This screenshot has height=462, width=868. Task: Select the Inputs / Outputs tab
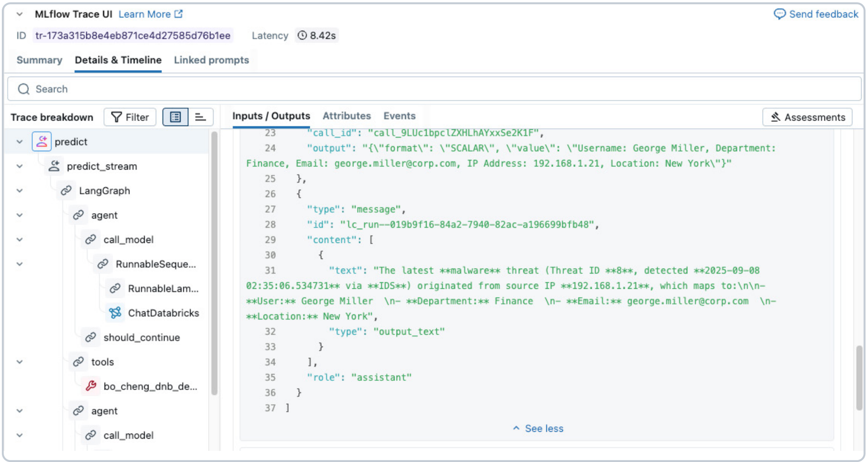271,116
